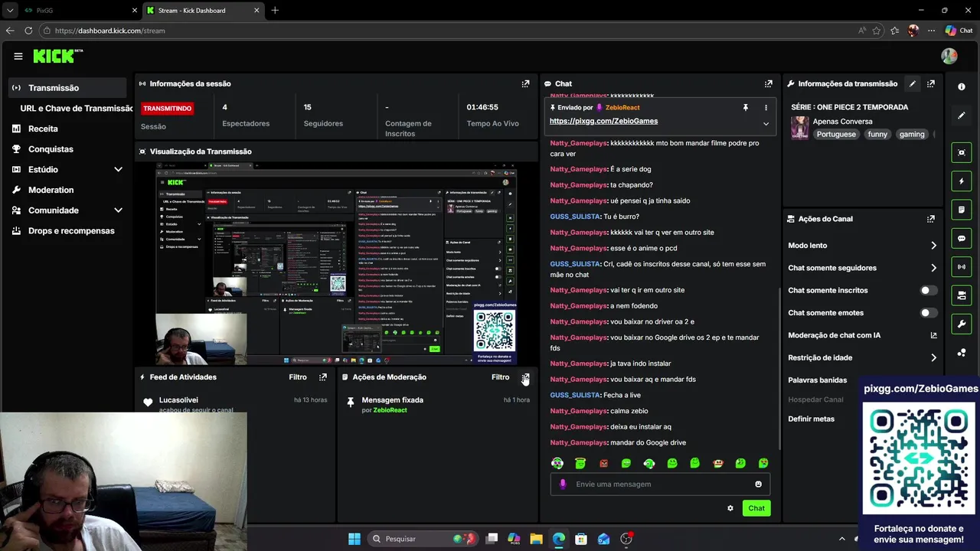
Task: Pop out the Feed de Atividades panel
Action: click(x=322, y=377)
